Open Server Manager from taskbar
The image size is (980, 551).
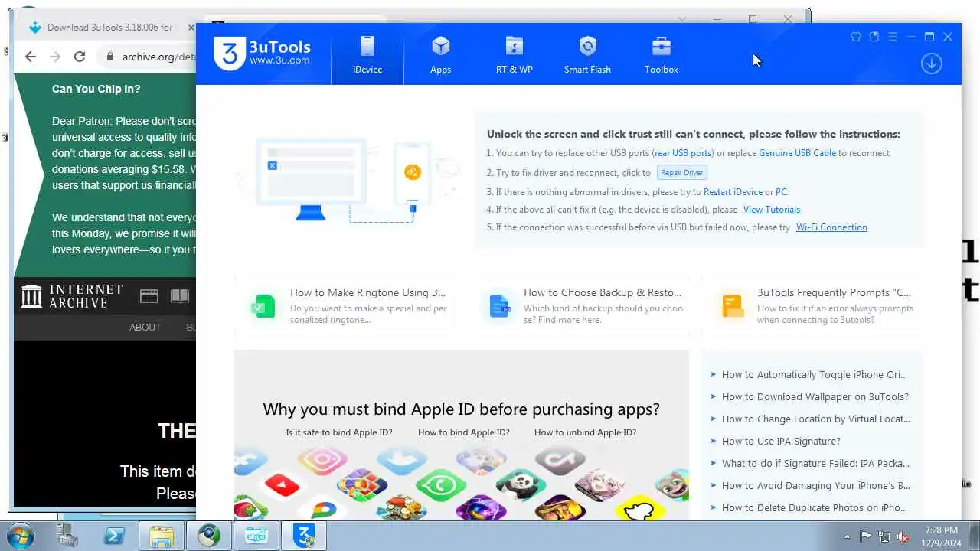pyautogui.click(x=68, y=536)
